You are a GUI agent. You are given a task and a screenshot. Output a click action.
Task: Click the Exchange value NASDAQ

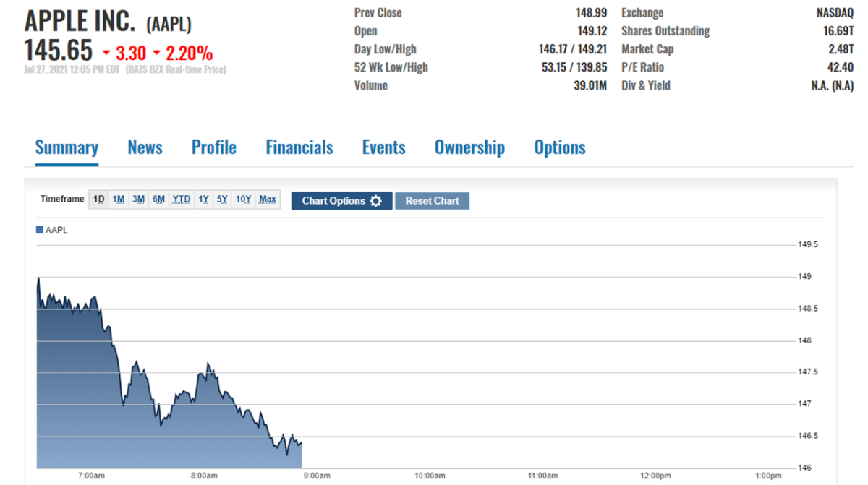point(834,13)
